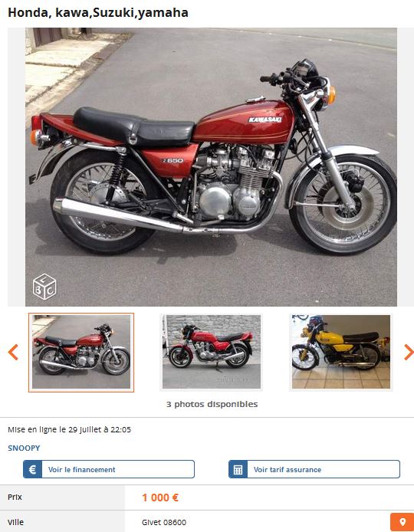Select the yellow motorcycle thumbnail
The image size is (414, 532).
pos(341,352)
